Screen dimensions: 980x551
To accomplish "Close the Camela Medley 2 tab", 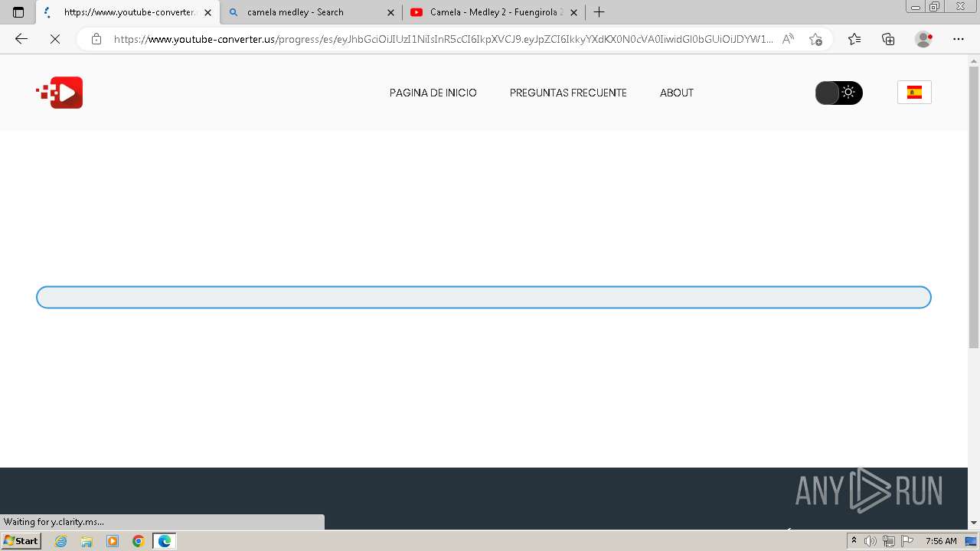I will click(x=573, y=12).
